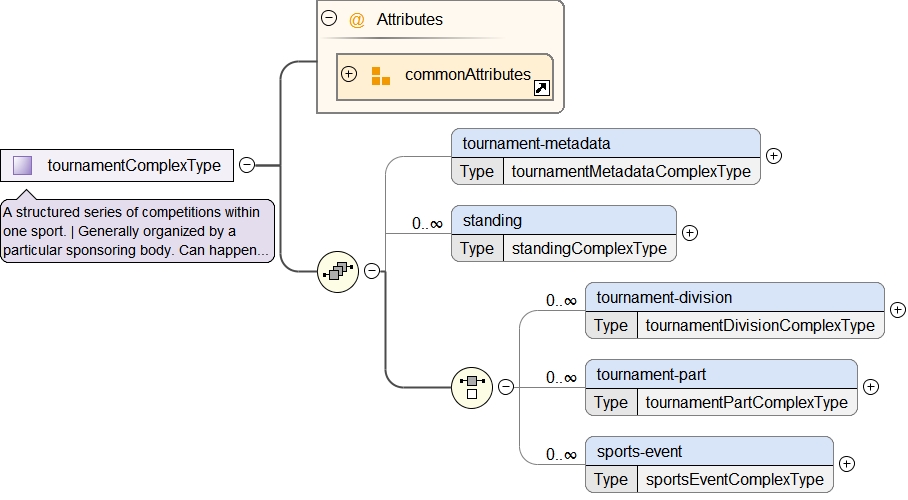
Task: Expand the commonAttributes group
Action: click(x=349, y=74)
